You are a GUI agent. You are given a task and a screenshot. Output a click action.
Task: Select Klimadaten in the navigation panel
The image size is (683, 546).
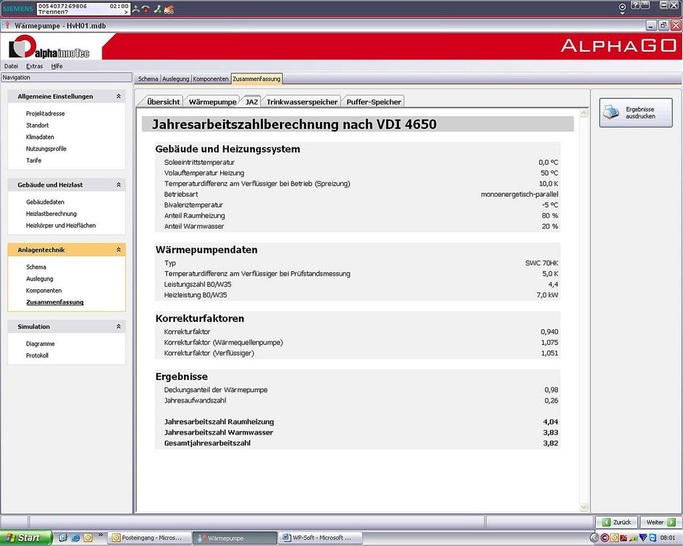[x=40, y=137]
